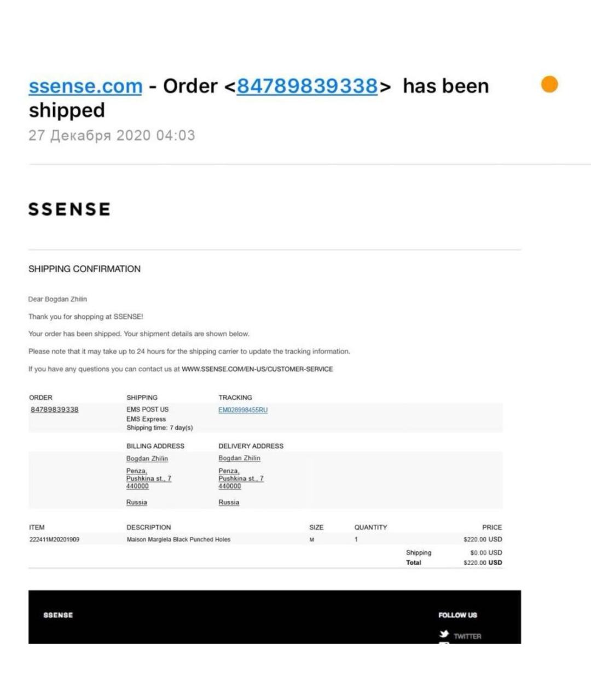
Task: Open the Twitter bird icon in footer
Action: pos(444,634)
